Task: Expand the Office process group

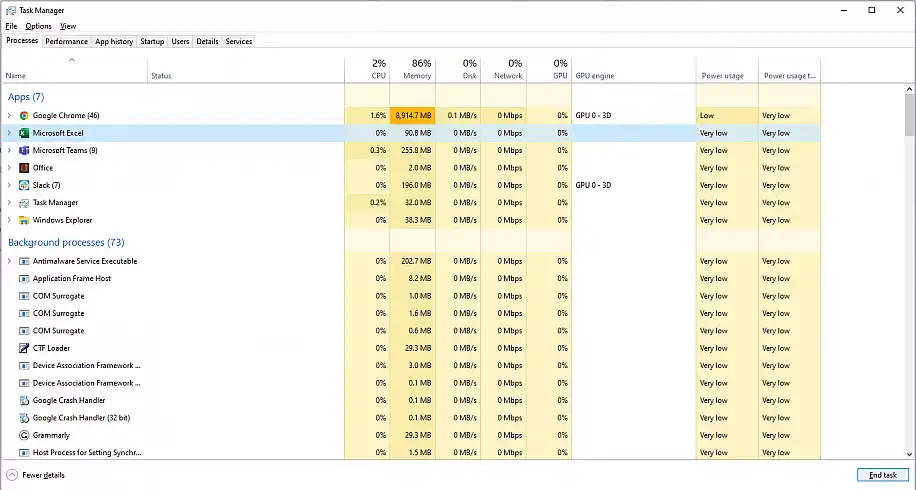Action: tap(9, 168)
